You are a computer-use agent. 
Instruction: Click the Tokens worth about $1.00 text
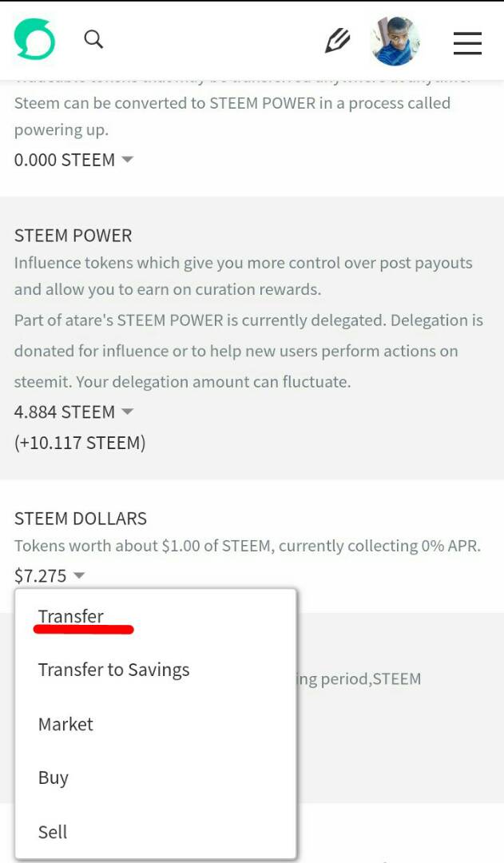click(x=248, y=547)
